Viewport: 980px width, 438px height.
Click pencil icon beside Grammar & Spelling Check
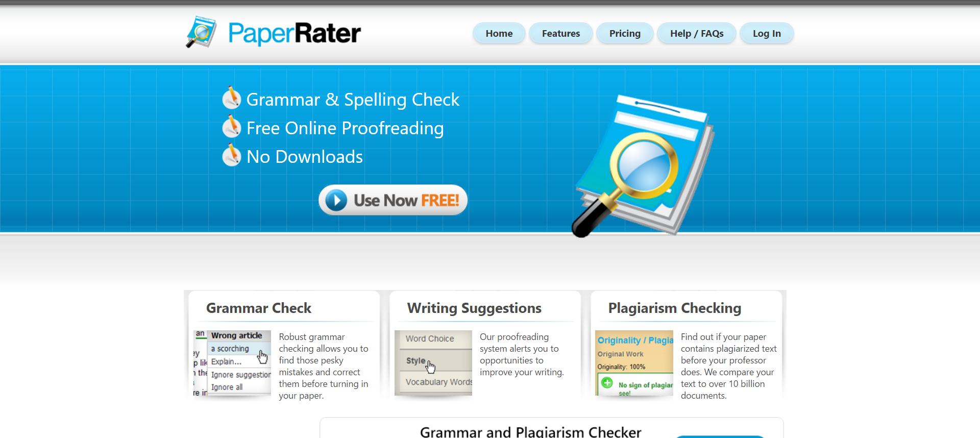pos(232,98)
